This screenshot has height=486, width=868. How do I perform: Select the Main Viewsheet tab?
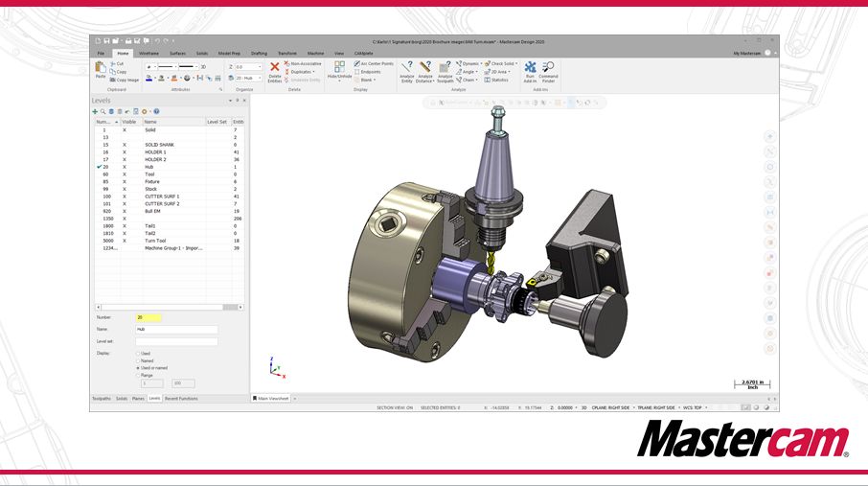click(x=271, y=399)
